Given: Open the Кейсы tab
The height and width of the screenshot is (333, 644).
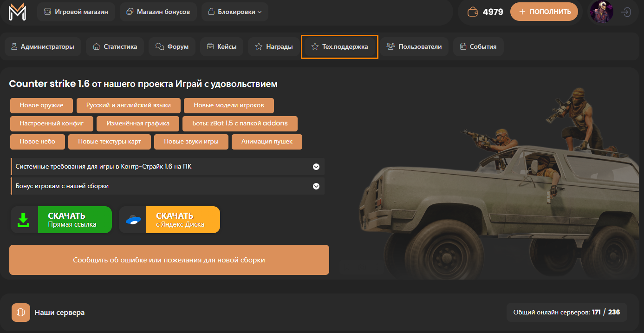Looking at the screenshot, I should pyautogui.click(x=221, y=46).
